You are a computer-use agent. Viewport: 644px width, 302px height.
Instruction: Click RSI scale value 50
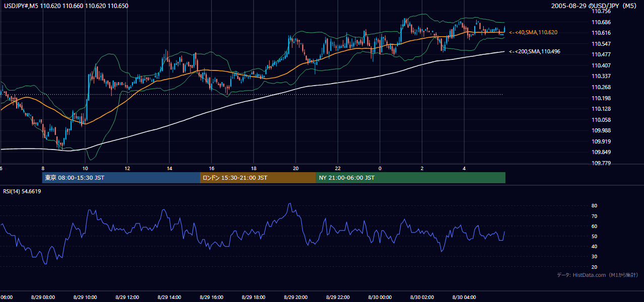pyautogui.click(x=594, y=236)
